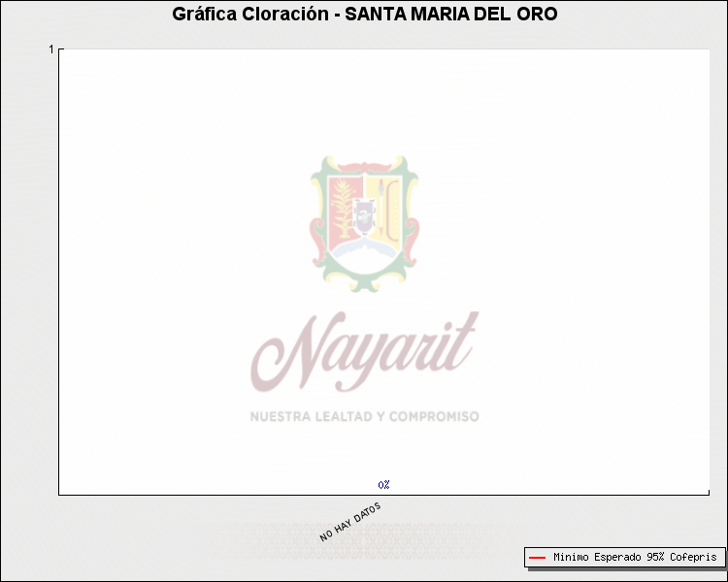Screen dimensions: 728x582
Task: Click the word 'LEALTAD' in the slogan
Action: pos(343,416)
